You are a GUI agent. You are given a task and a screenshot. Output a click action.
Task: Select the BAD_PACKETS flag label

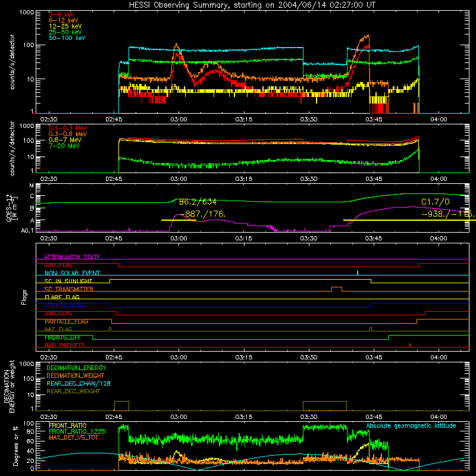(65, 345)
